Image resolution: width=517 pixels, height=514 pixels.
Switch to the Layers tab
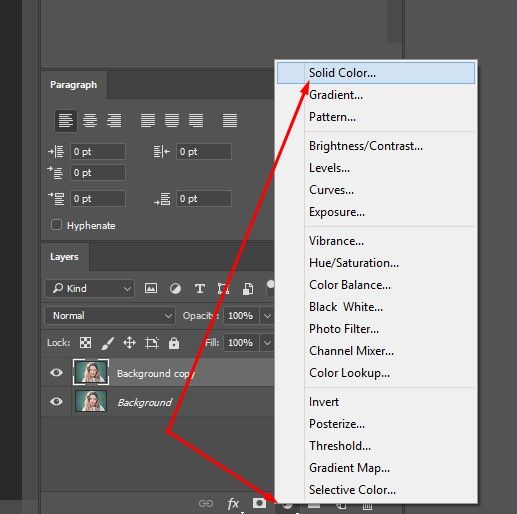tap(64, 257)
